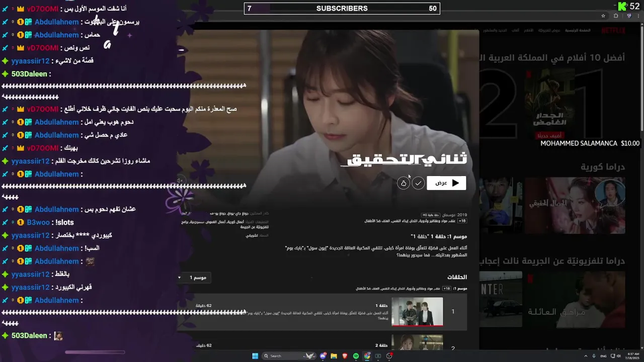
Task: Open the ألعاب Netflix nav item
Action: click(x=516, y=31)
